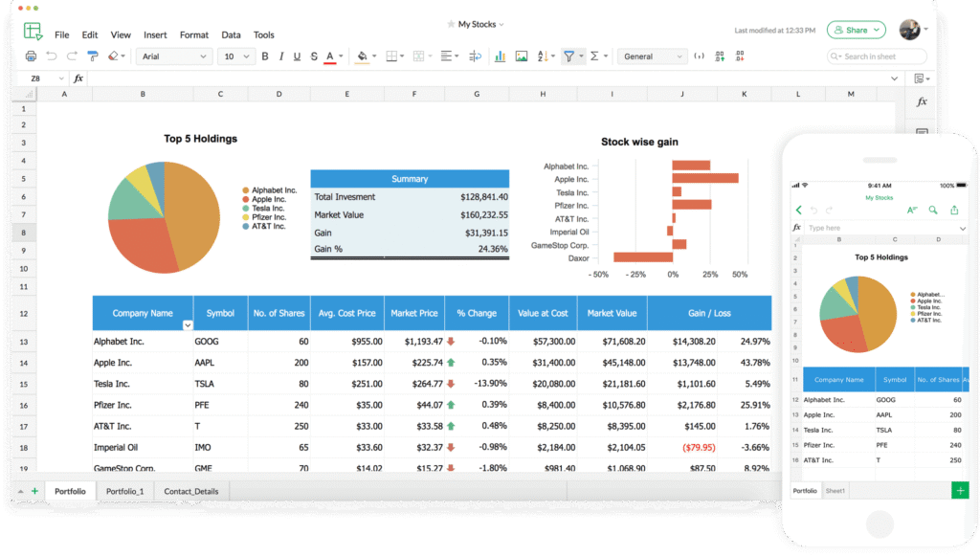Open the Tools menu

click(264, 35)
